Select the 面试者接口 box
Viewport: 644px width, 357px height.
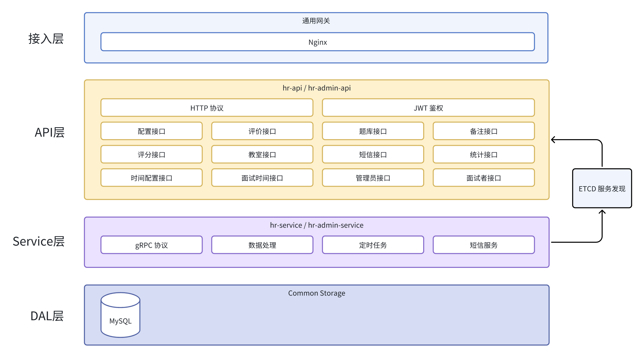[x=484, y=178]
